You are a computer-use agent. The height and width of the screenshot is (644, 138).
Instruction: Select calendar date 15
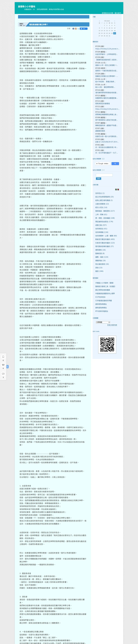pyautogui.click(x=104, y=30)
